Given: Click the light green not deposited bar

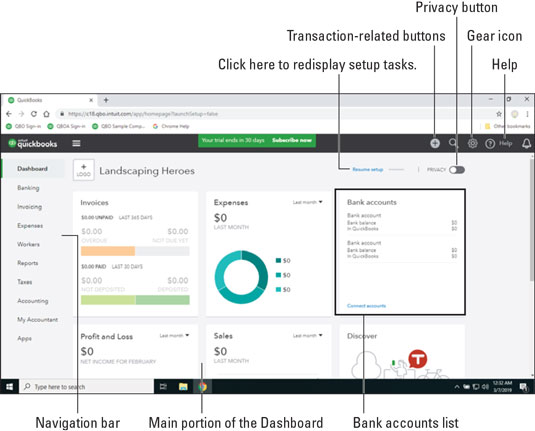Looking at the screenshot, I should coord(108,300).
